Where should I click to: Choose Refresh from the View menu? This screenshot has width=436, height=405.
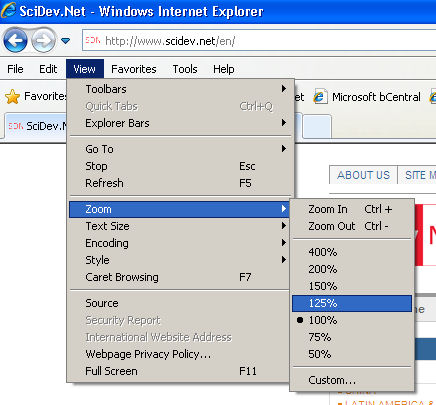click(180, 183)
